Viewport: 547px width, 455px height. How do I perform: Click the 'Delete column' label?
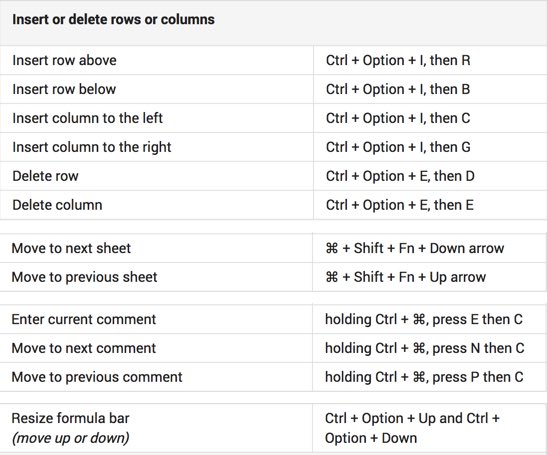(58, 205)
